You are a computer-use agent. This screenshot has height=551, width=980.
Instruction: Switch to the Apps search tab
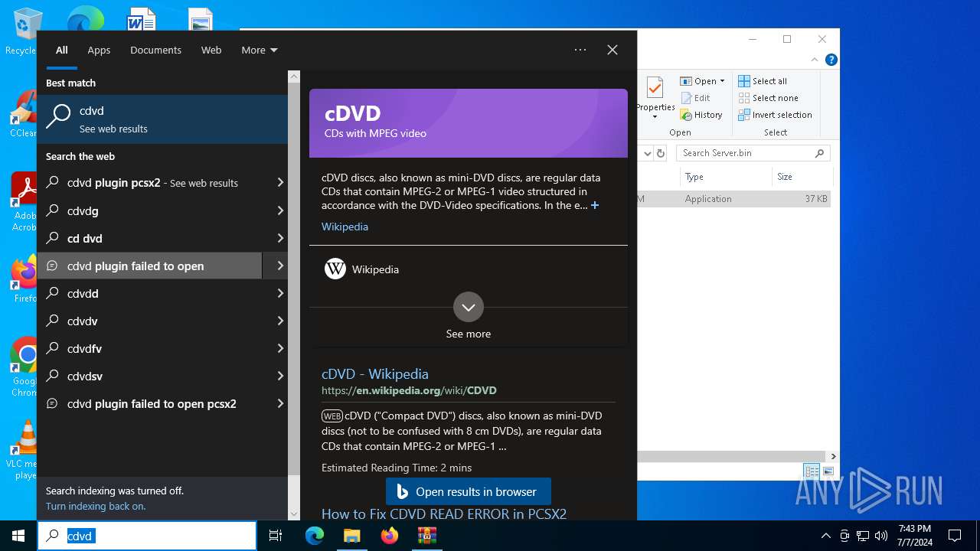99,50
